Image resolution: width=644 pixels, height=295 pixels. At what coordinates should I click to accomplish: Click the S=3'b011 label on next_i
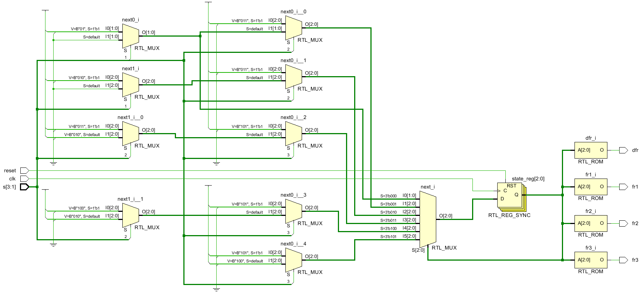point(389,221)
